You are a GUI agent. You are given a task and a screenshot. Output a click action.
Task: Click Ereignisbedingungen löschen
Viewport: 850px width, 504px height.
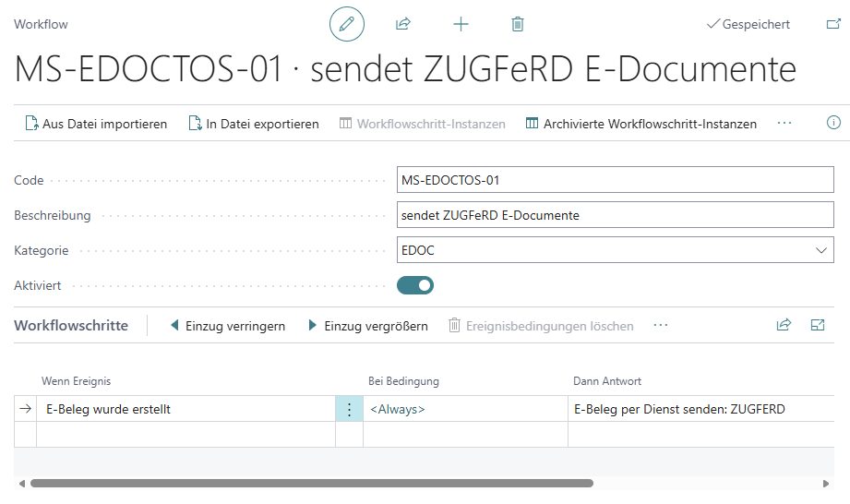[x=542, y=326]
